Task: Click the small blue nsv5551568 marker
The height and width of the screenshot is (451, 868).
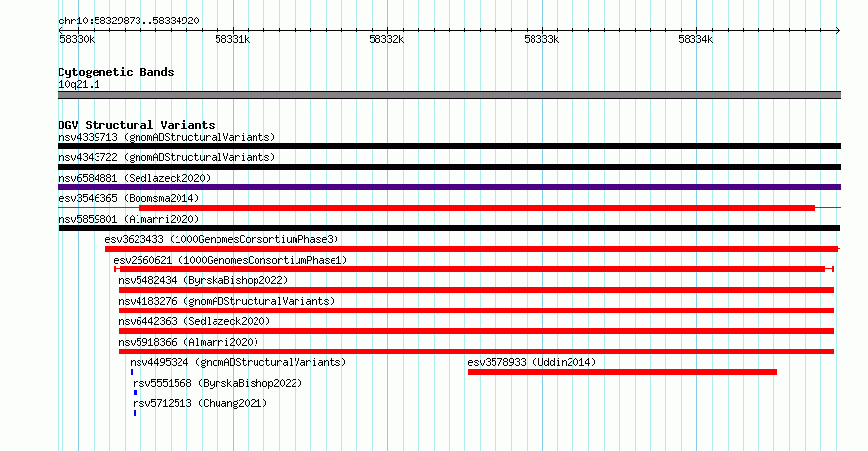Action: [x=135, y=392]
